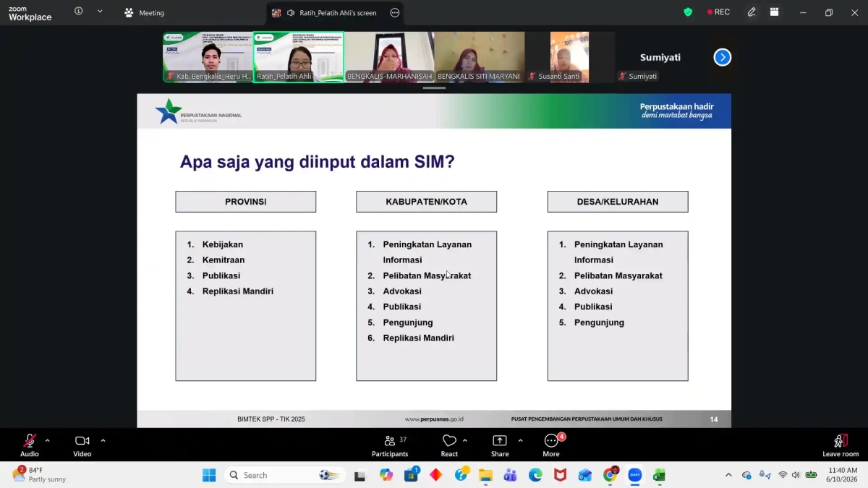Select Ratih_Pelatih Ahli video thumbnail
Image resolution: width=868 pixels, height=488 pixels.
click(x=298, y=57)
